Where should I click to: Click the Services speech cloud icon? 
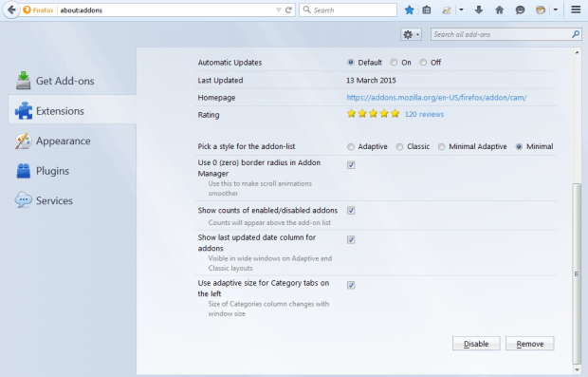click(24, 199)
